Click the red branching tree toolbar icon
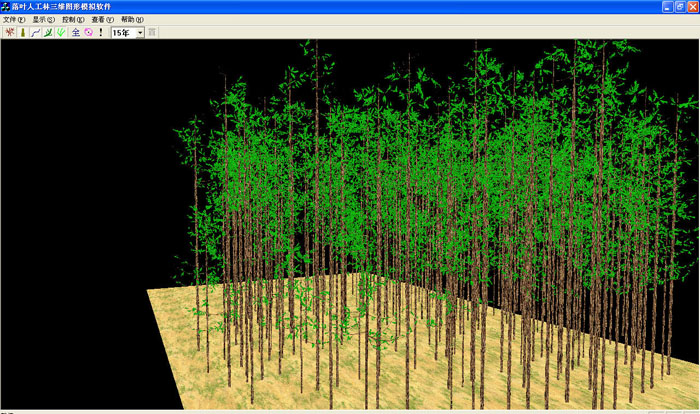Screen dimensions: 700x414 9,32
